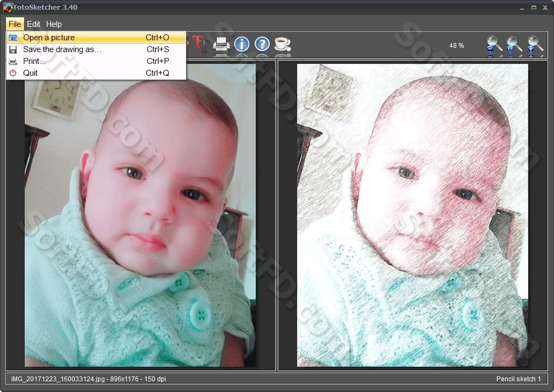The height and width of the screenshot is (392, 554).
Task: Click the printer toolbar icon
Action: [221, 45]
